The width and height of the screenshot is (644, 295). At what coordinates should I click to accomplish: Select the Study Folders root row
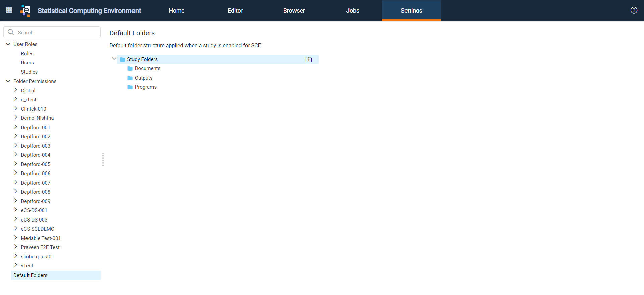218,59
